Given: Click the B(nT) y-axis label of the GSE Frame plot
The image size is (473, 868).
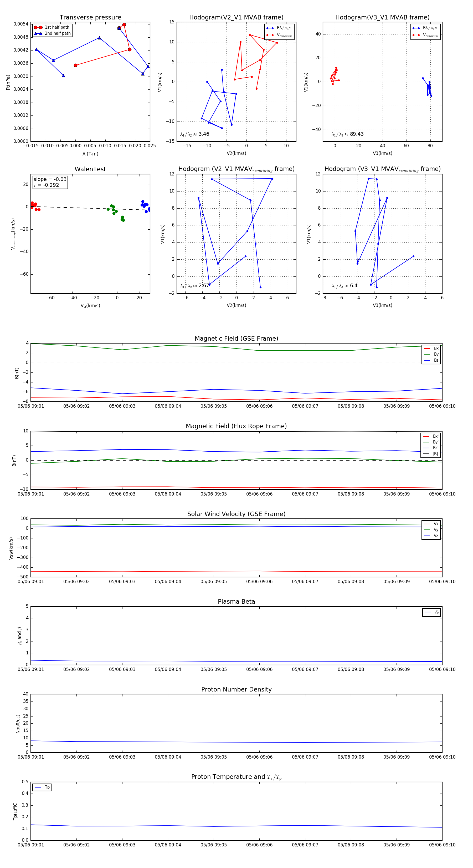Looking at the screenshot, I should pos(17,373).
